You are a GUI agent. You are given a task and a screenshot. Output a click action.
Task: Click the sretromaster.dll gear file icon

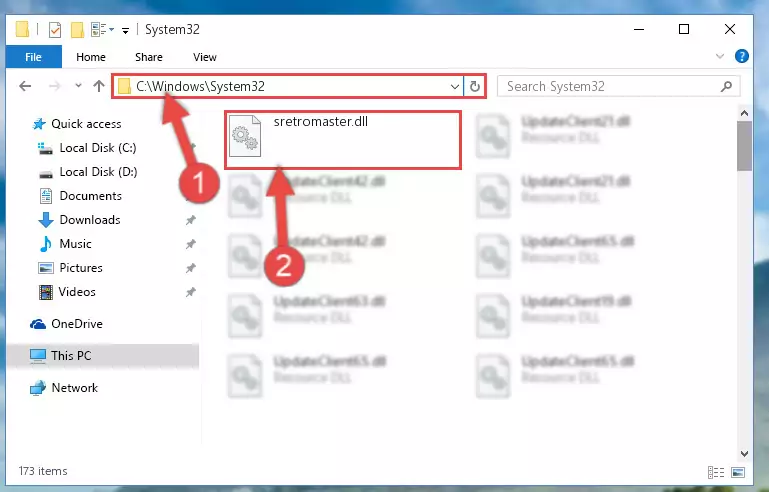tap(245, 136)
